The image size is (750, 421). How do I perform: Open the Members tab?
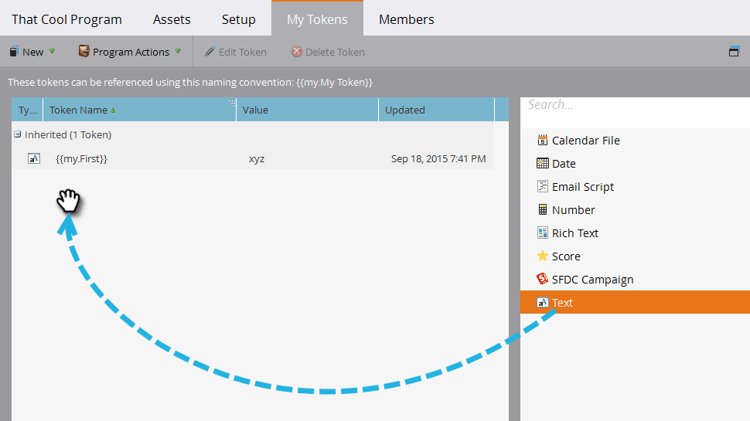click(407, 20)
